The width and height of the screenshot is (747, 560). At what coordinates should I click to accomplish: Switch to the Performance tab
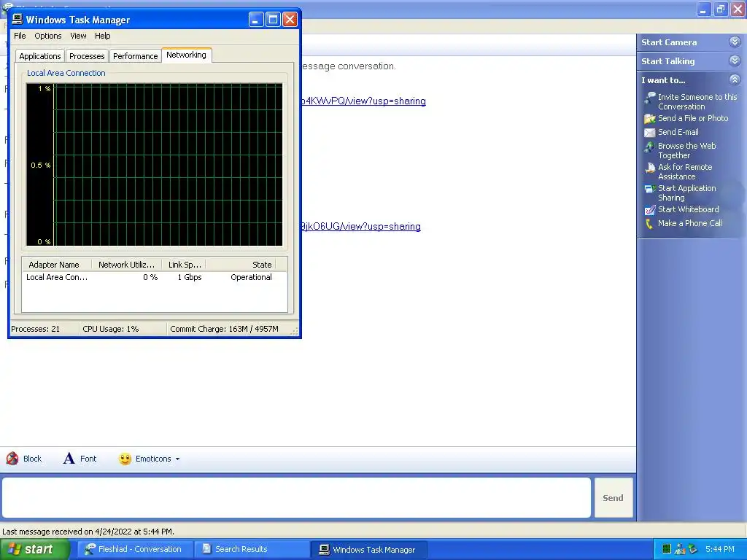click(135, 56)
